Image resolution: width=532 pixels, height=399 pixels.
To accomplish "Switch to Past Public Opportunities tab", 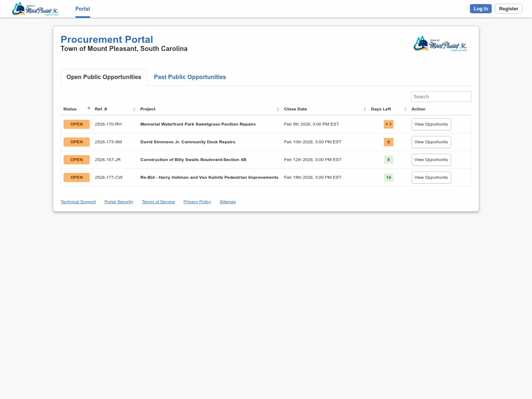I will pos(190,77).
